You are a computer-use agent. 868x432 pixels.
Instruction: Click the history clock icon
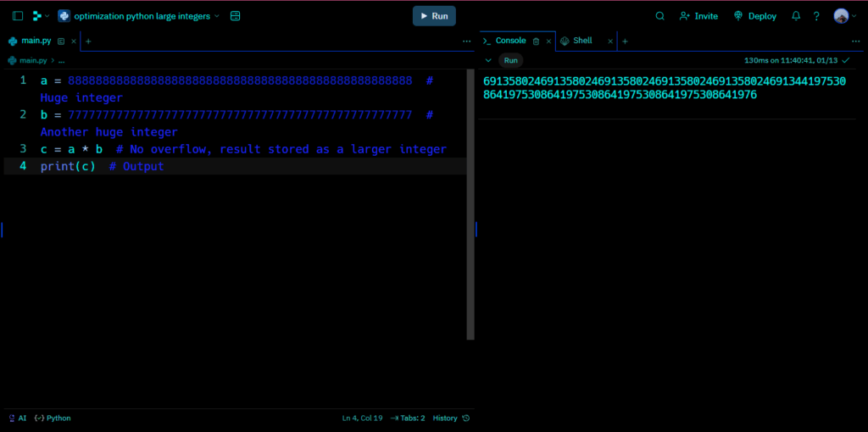(x=466, y=418)
